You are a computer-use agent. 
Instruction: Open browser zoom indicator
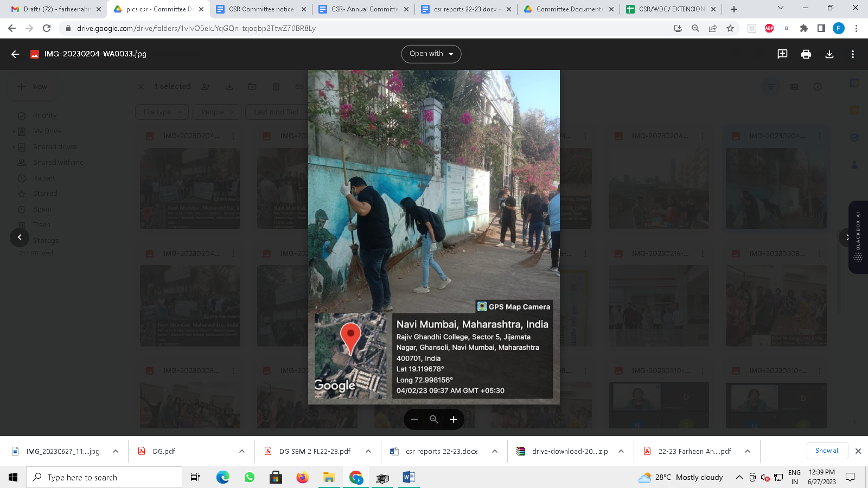tap(695, 28)
